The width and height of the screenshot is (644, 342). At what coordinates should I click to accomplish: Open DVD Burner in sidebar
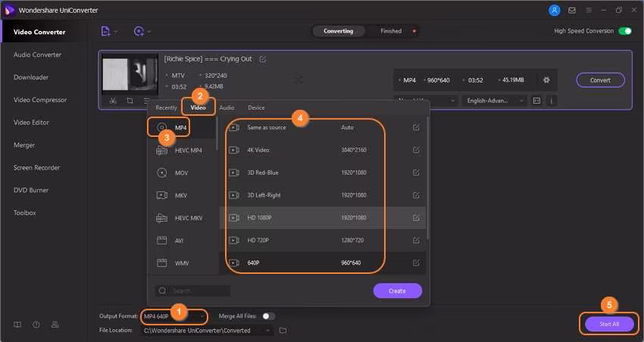coord(31,190)
